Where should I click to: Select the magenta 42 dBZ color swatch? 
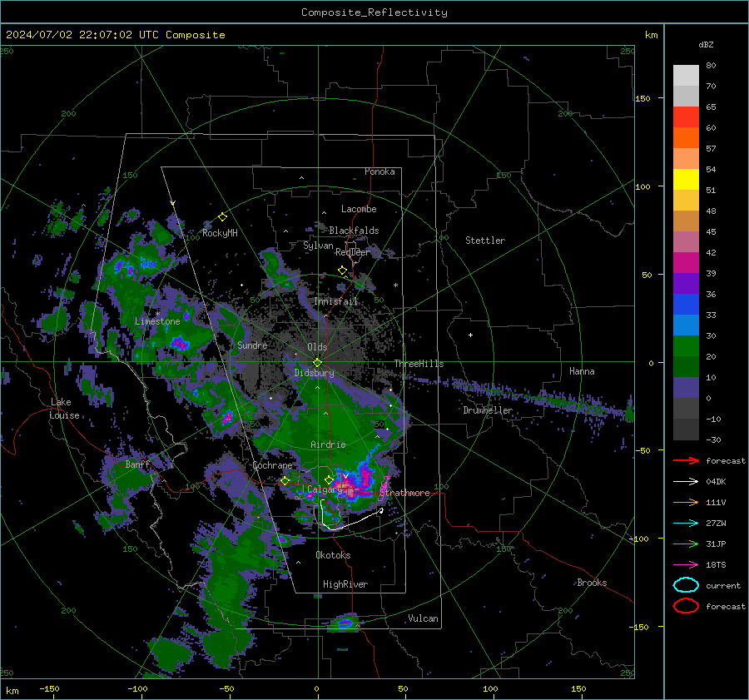click(686, 262)
